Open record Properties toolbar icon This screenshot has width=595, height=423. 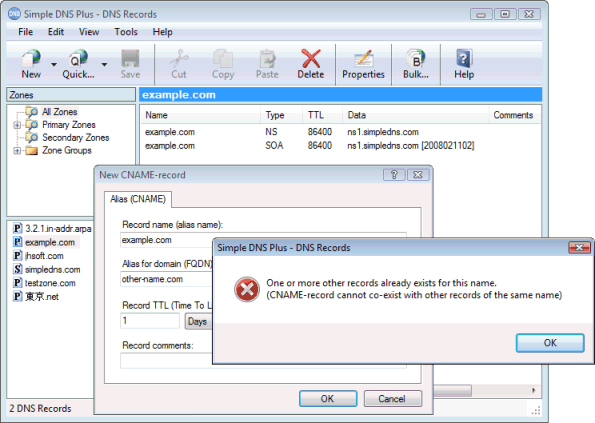click(363, 58)
